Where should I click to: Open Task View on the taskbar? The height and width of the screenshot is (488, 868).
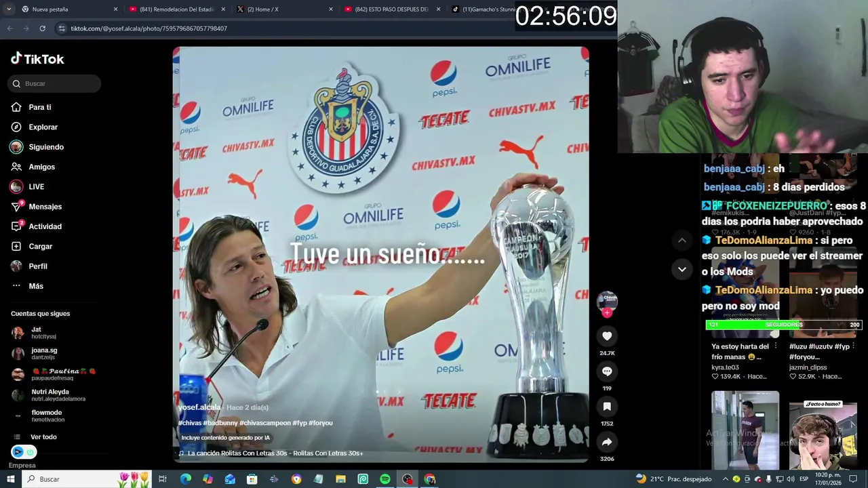pos(163,479)
